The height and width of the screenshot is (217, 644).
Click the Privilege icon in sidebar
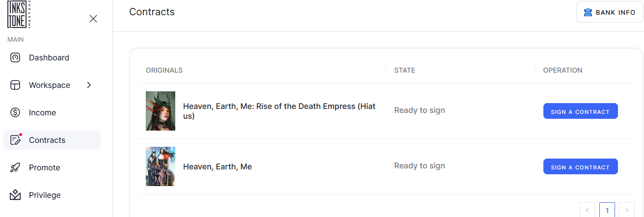click(15, 195)
